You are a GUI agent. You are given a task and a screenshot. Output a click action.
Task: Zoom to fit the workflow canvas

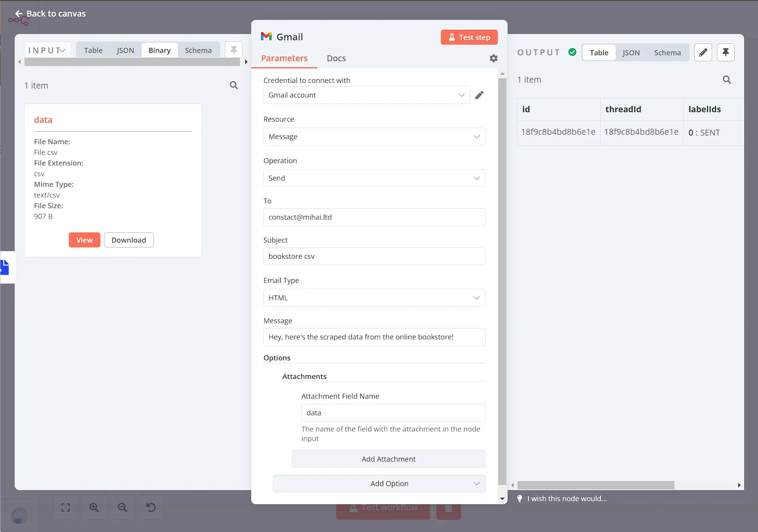[65, 508]
